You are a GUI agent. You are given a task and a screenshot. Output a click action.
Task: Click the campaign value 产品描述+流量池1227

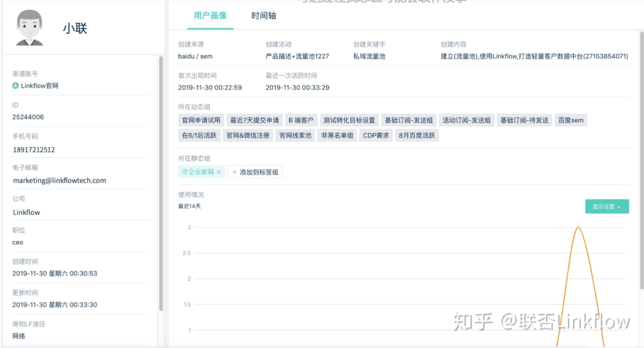[x=297, y=56]
